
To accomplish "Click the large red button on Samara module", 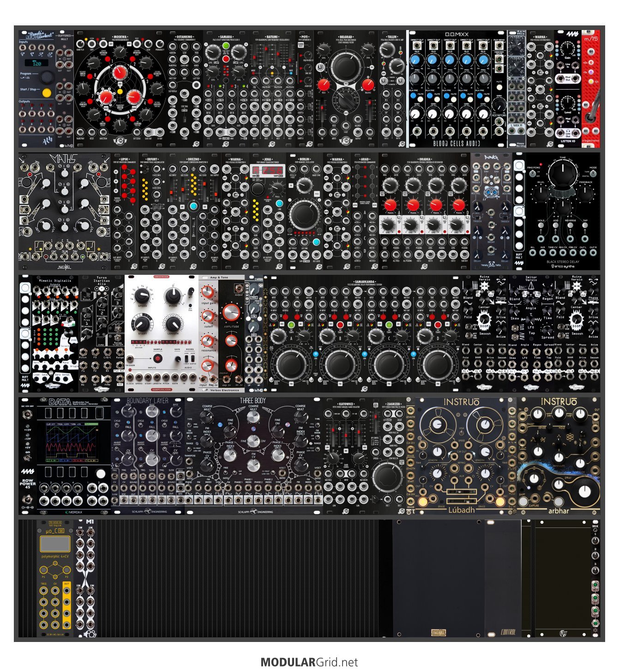I will [226, 59].
